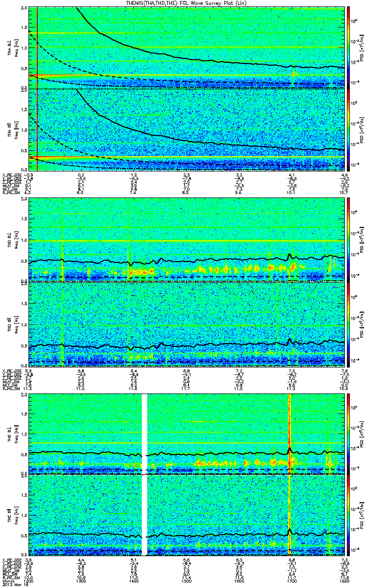
Task: Click the bright red burst near 1700 in the THE B⊥ panel
Action: [290, 433]
